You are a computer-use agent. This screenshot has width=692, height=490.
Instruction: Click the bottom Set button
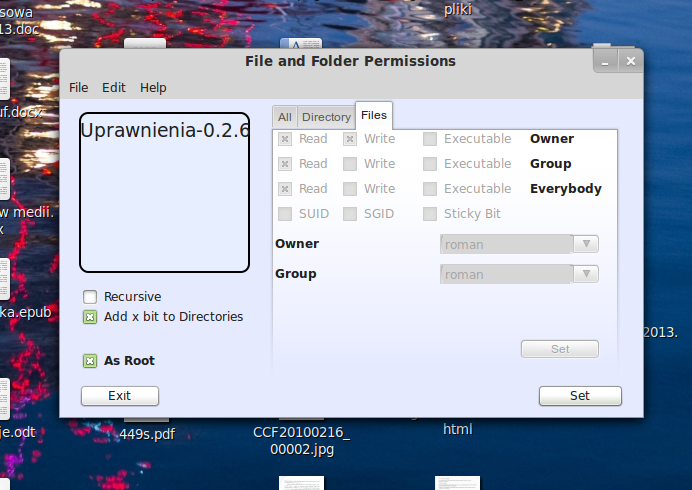(x=580, y=396)
